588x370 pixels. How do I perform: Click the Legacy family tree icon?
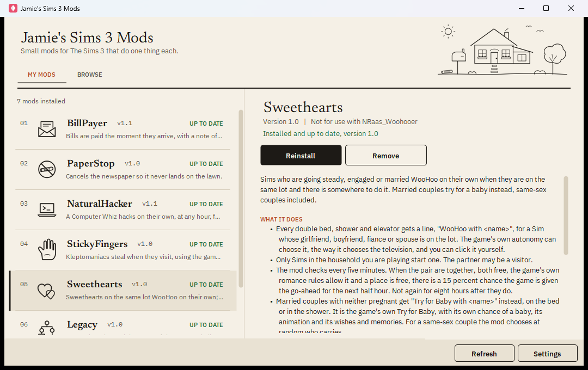[47, 328]
